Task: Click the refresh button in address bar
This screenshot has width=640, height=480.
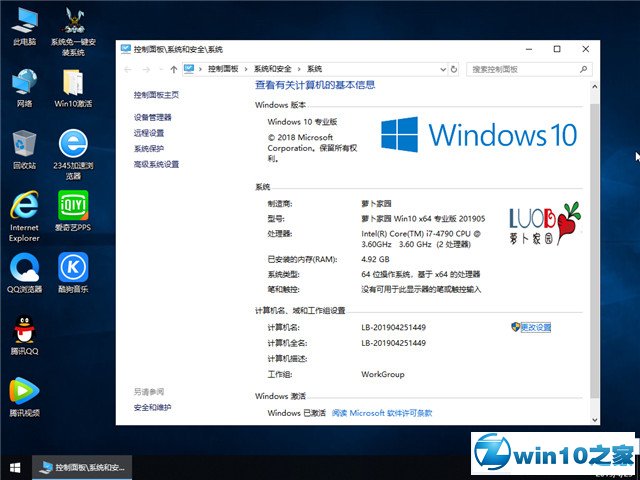Action: pyautogui.click(x=454, y=69)
